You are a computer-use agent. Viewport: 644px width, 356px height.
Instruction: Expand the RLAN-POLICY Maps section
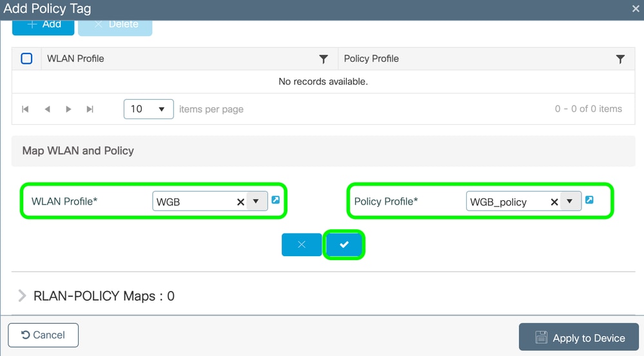[x=22, y=295]
